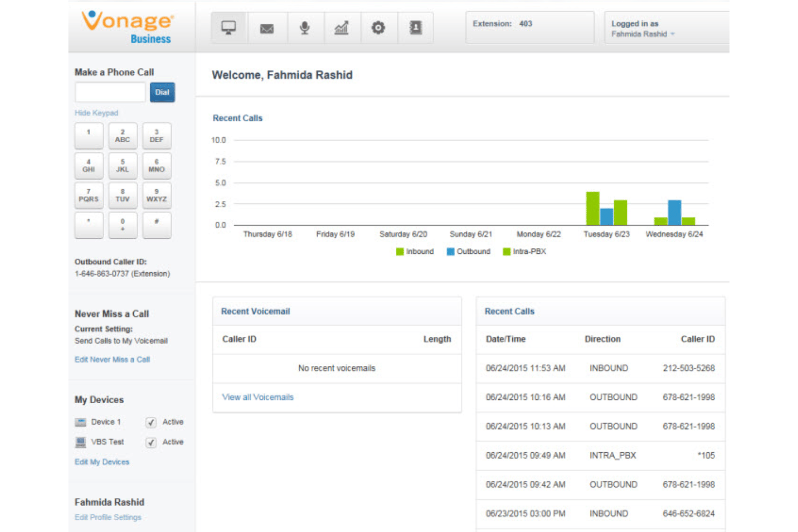Click caller ID 646-652-6824
The image size is (798, 532).
point(689,514)
